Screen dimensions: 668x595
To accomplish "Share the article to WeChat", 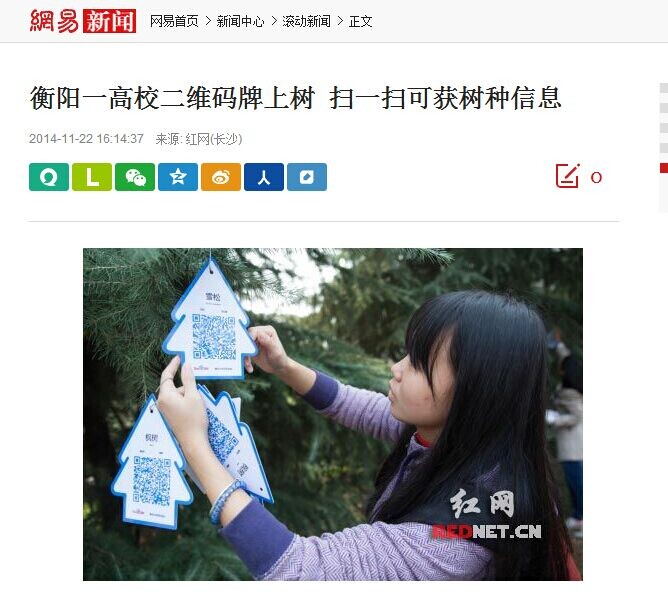I will pyautogui.click(x=135, y=177).
